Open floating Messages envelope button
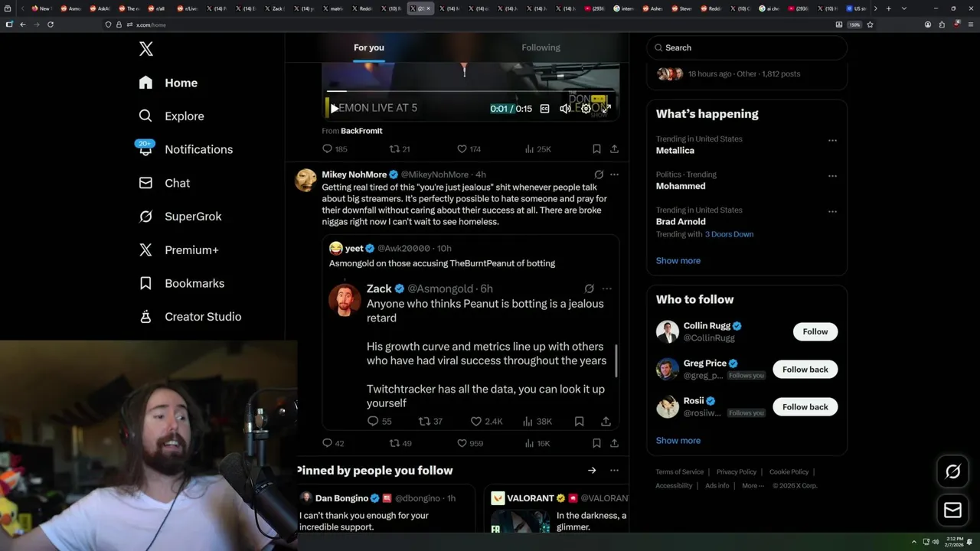This screenshot has height=551, width=980. [953, 510]
